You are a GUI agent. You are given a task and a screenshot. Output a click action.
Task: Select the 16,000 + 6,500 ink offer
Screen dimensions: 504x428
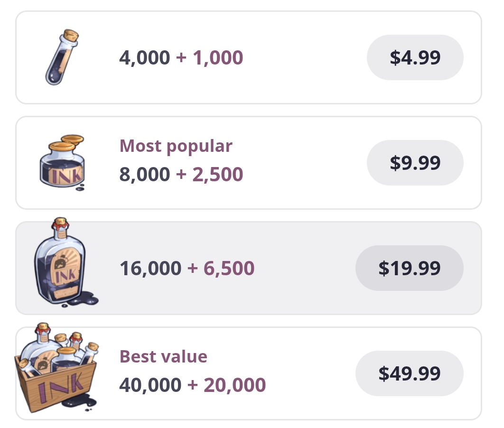coord(187,268)
